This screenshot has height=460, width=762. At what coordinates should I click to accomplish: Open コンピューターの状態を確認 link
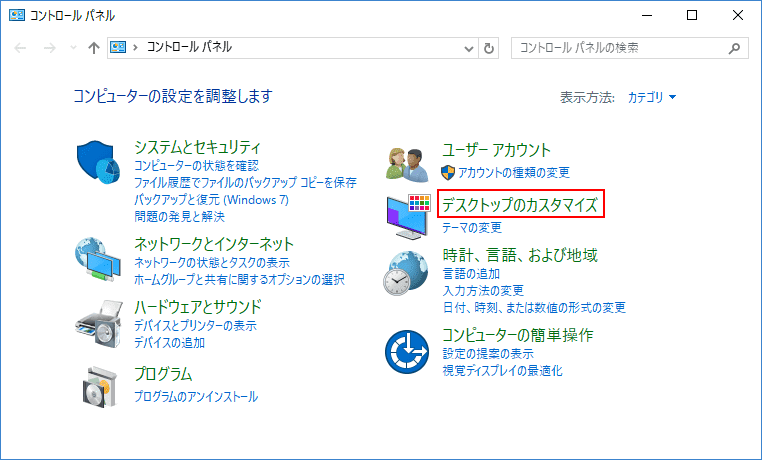[196, 166]
